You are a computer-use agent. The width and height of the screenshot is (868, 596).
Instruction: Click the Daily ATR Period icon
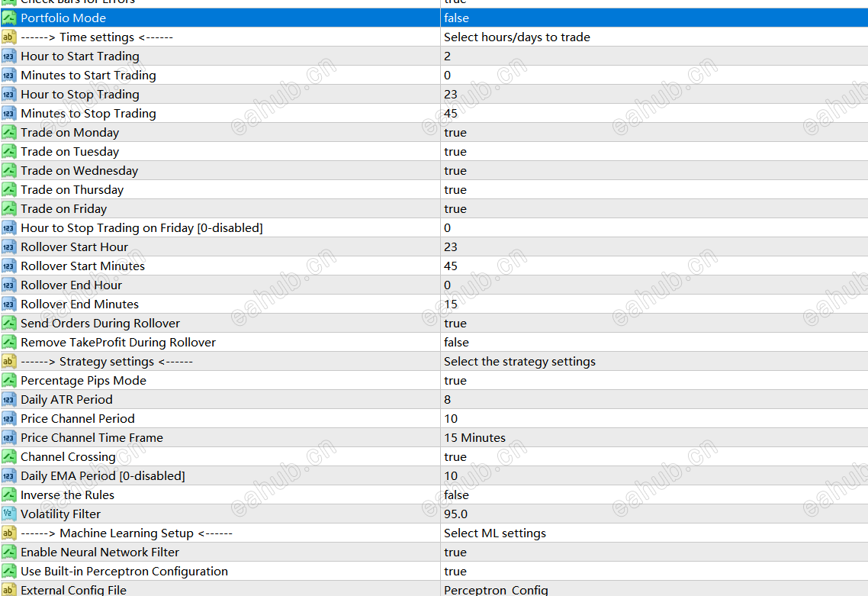(9, 400)
